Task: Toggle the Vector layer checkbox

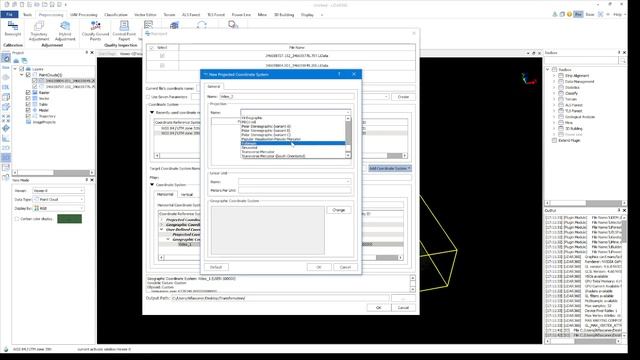Action: (x=28, y=98)
